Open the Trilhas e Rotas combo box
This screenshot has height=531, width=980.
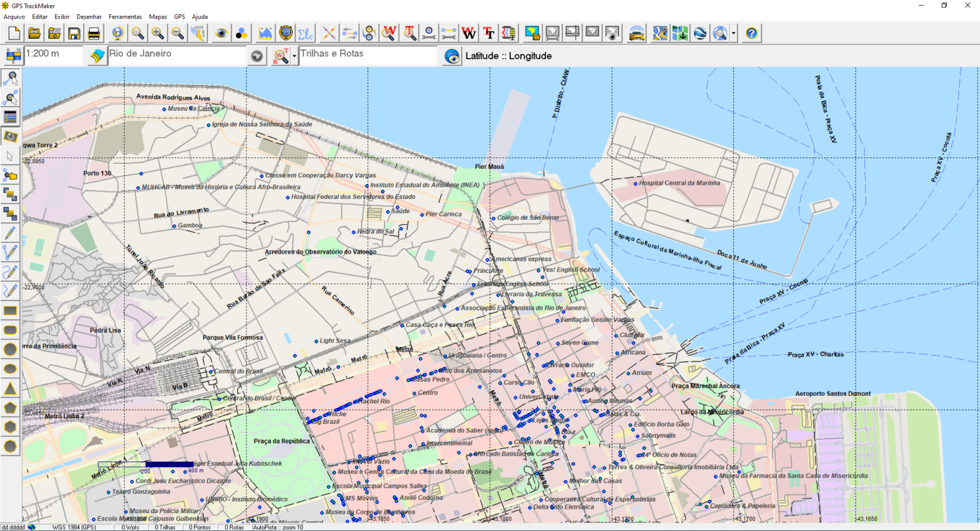(368, 55)
